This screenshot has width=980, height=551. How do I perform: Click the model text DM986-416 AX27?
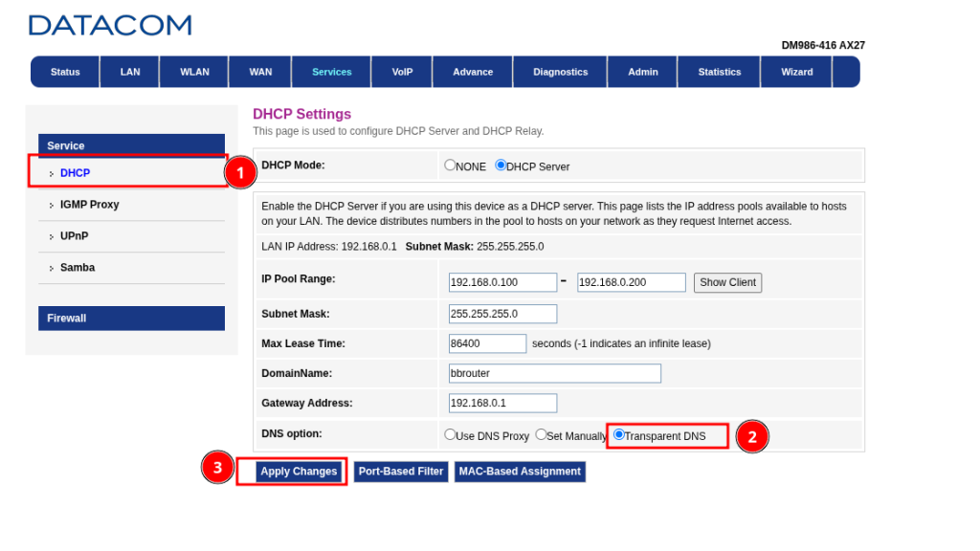tap(823, 45)
